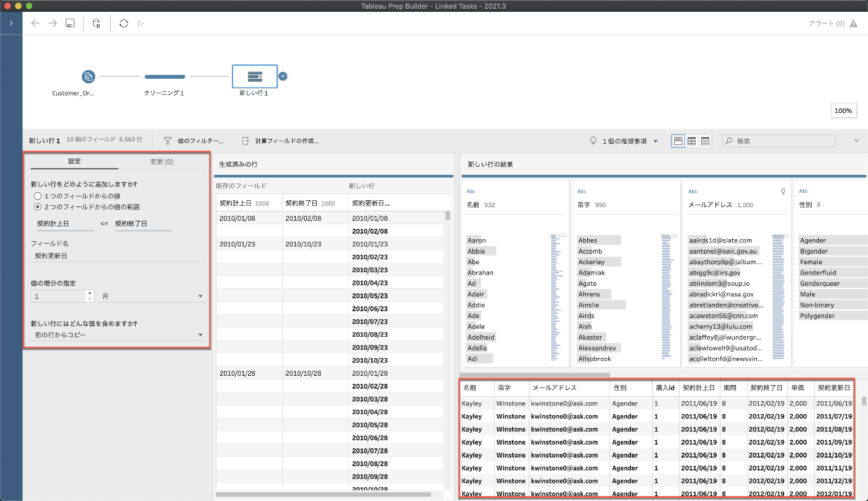This screenshot has height=501, width=868.
Task: Save the flow with disk icon
Action: point(70,23)
